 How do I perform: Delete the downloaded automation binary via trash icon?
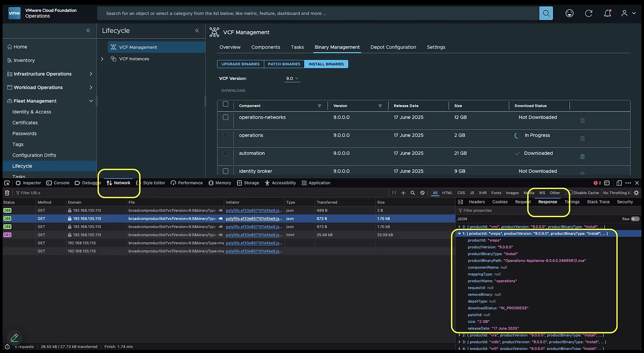(582, 157)
